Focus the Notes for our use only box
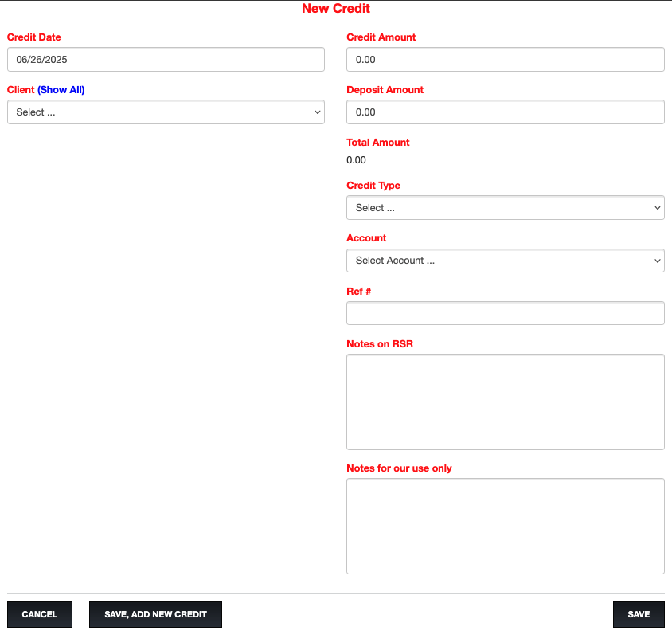 click(505, 526)
